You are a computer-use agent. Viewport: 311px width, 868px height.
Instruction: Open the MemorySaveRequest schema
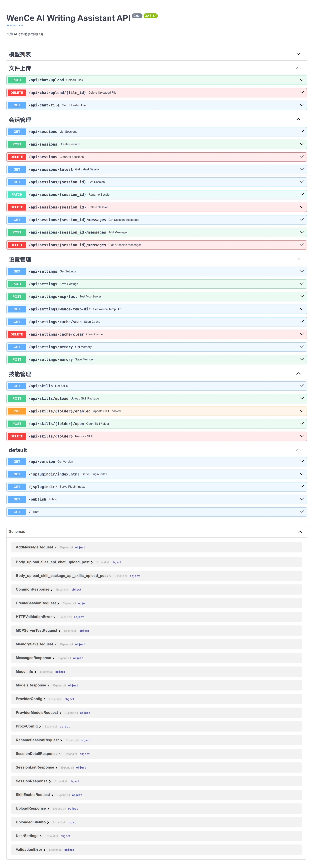(x=34, y=644)
